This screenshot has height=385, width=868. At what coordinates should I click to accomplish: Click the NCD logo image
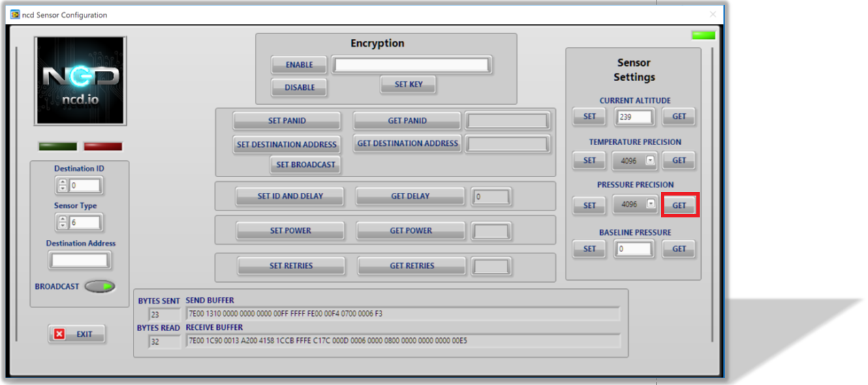point(80,80)
